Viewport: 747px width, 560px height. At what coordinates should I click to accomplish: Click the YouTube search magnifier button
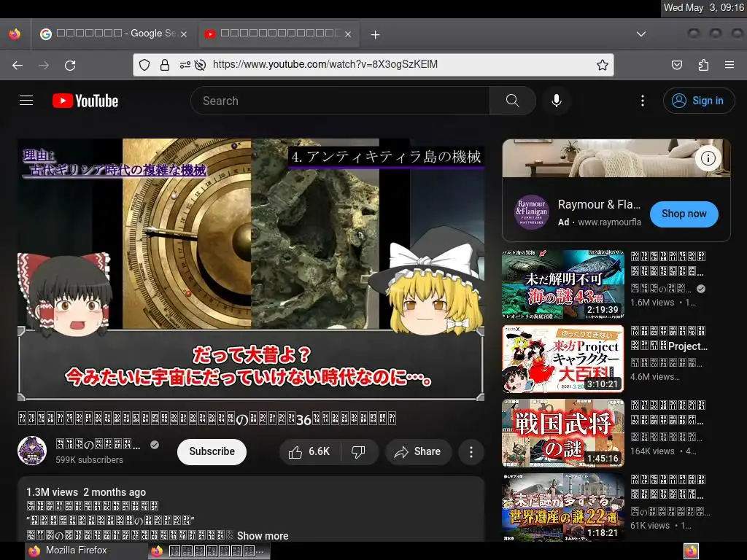(x=513, y=101)
